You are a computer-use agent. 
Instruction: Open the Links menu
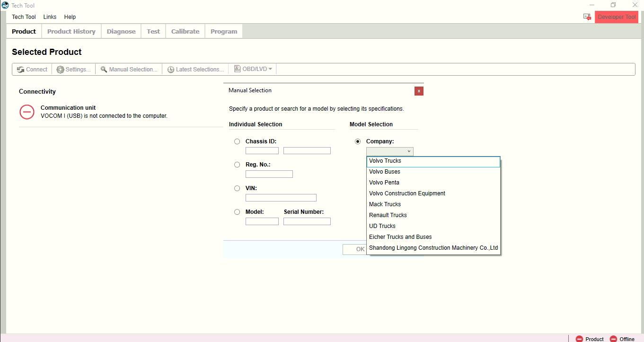[50, 17]
